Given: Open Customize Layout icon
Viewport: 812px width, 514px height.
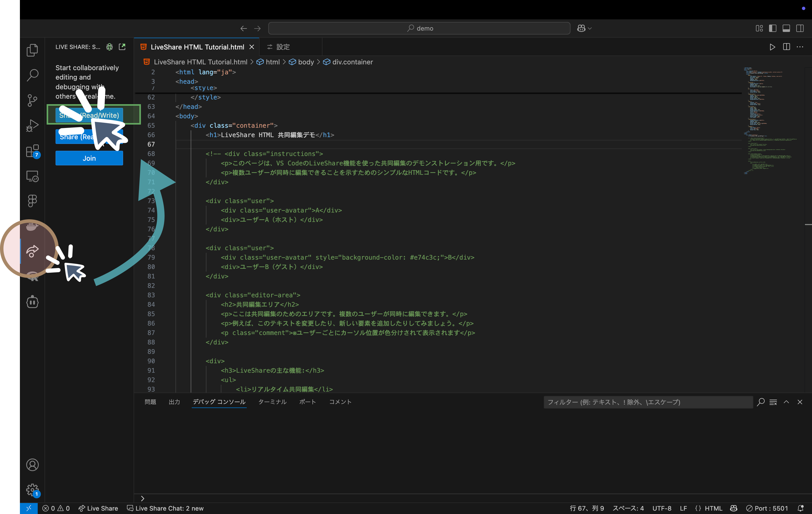Looking at the screenshot, I should point(759,28).
